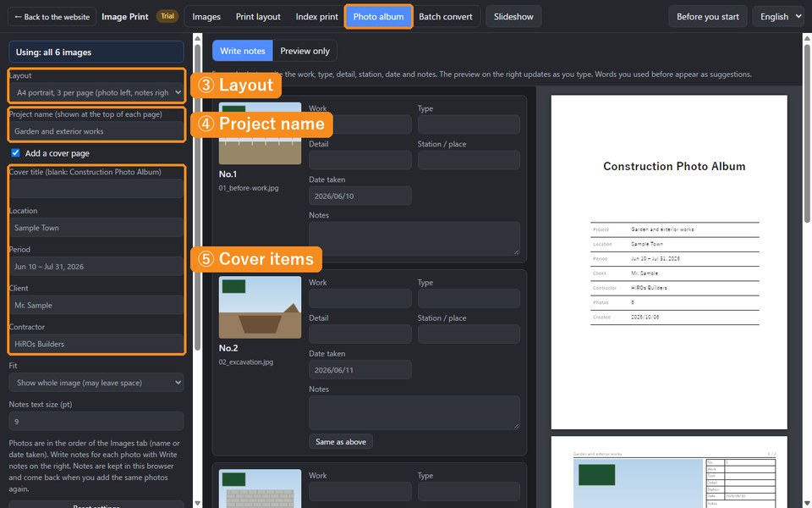Edit the Period field

[x=96, y=267]
